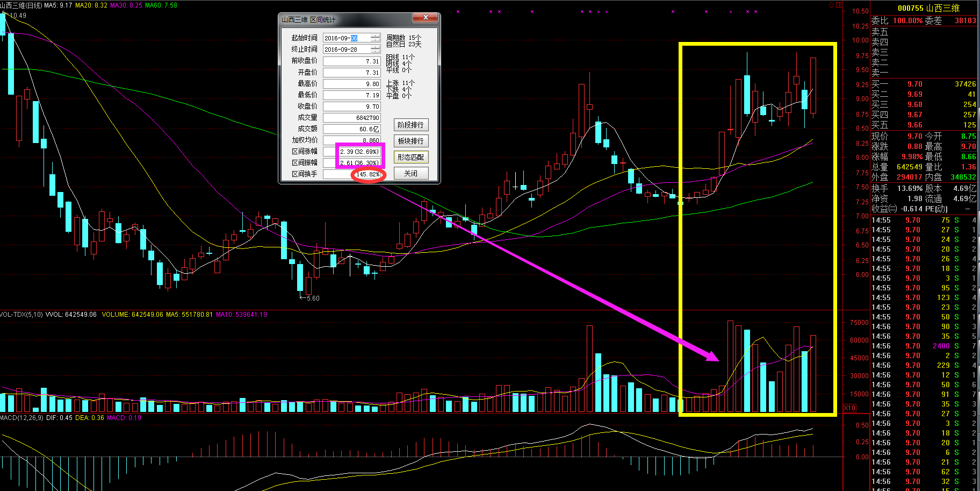Select the 区间换手 field 145.82%

pos(352,174)
